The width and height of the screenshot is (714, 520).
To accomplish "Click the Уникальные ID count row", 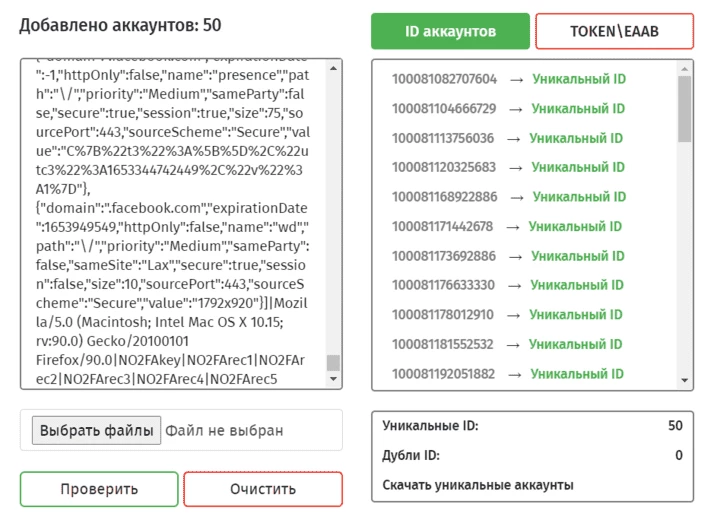I will click(532, 426).
